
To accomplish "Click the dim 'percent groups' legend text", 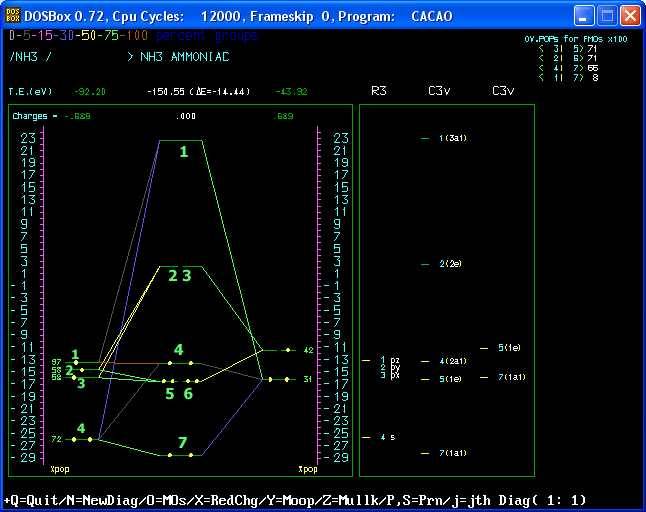I will click(206, 36).
